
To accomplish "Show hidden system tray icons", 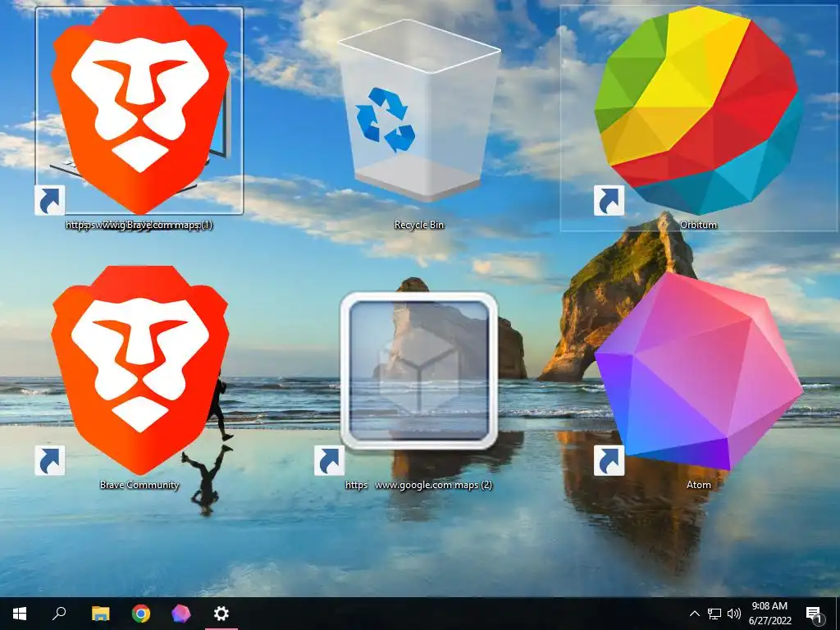I will (x=694, y=614).
